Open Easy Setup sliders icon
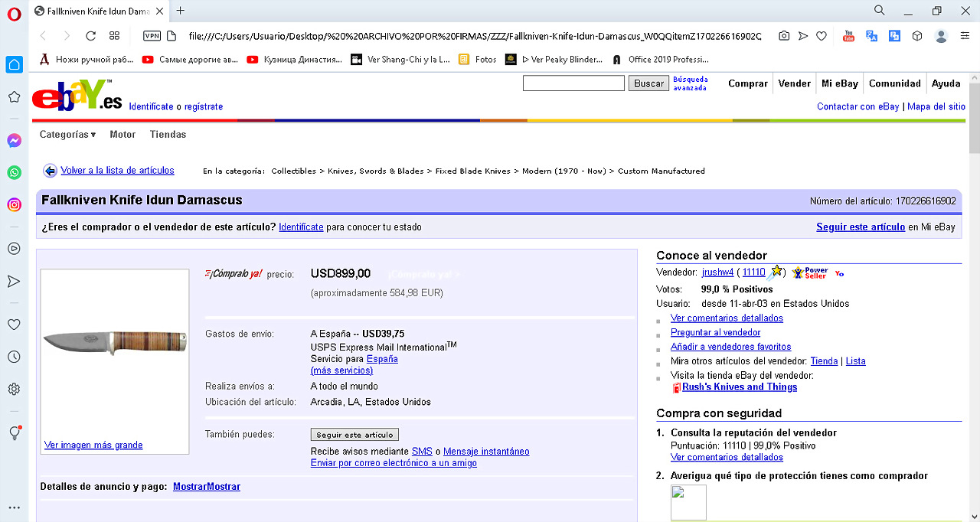 [964, 36]
